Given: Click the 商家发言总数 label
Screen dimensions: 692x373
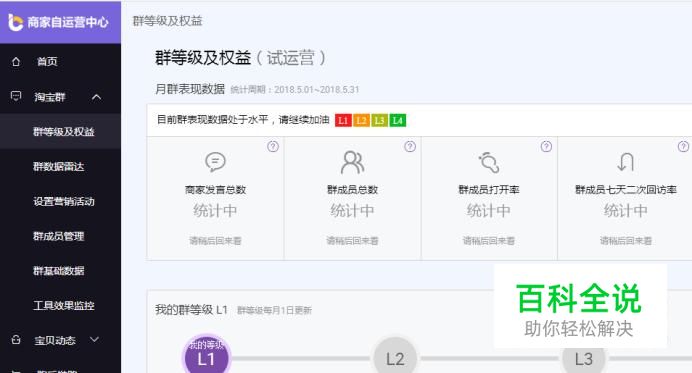Looking at the screenshot, I should (215, 190).
